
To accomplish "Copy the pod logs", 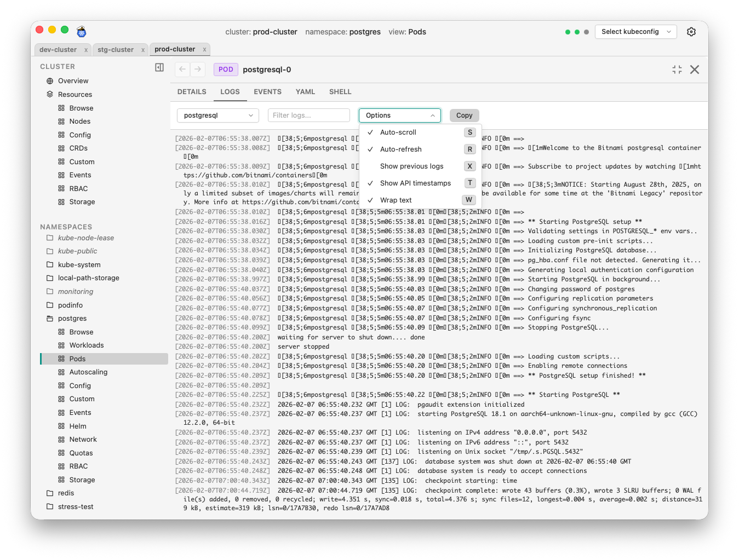I will [464, 115].
